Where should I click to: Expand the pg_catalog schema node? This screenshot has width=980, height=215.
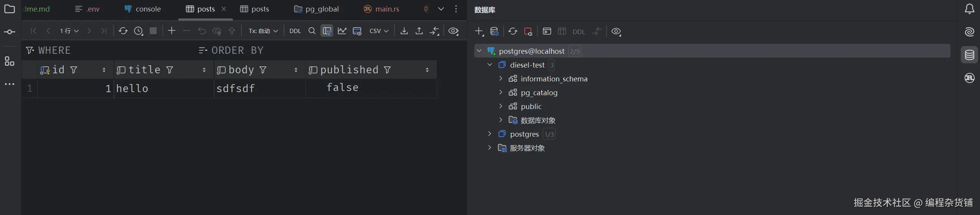click(501, 92)
